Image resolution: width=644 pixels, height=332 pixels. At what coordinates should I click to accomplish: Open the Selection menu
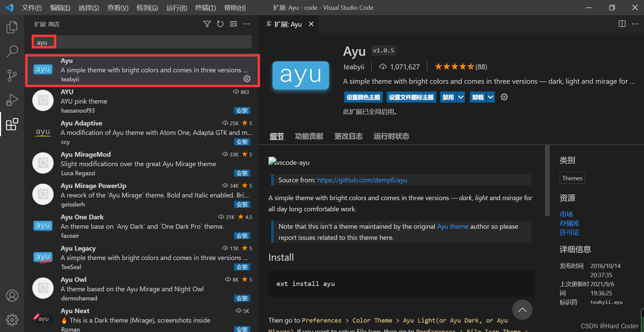[89, 7]
